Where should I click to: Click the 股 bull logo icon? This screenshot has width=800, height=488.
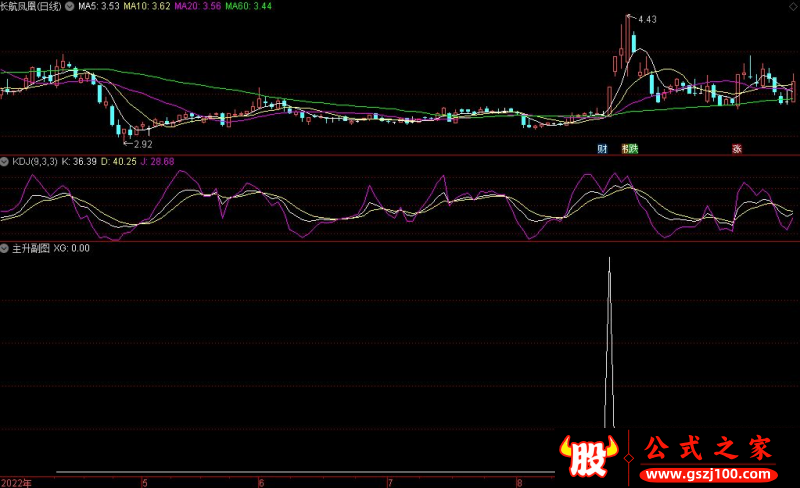tap(588, 456)
